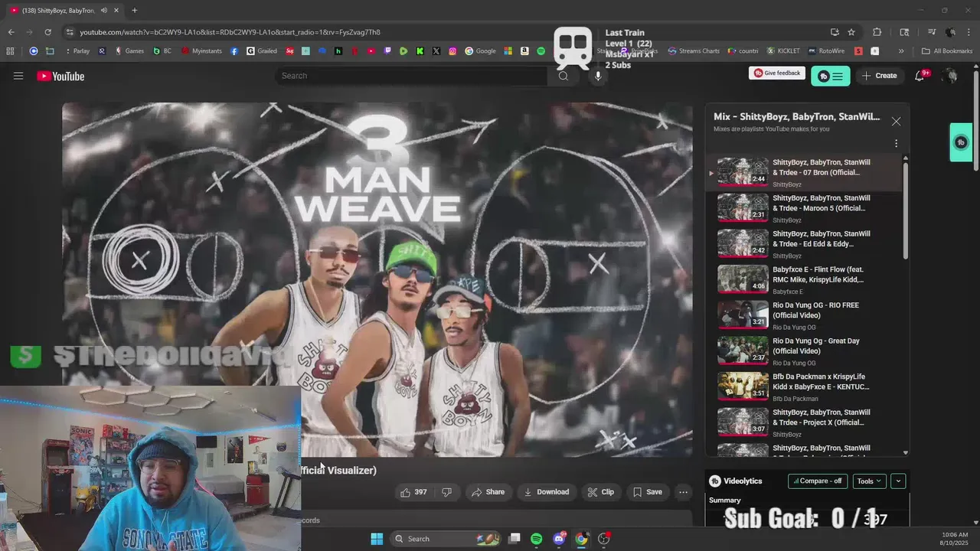Open Windows Start menu
Image resolution: width=980 pixels, height=551 pixels.
click(x=377, y=539)
